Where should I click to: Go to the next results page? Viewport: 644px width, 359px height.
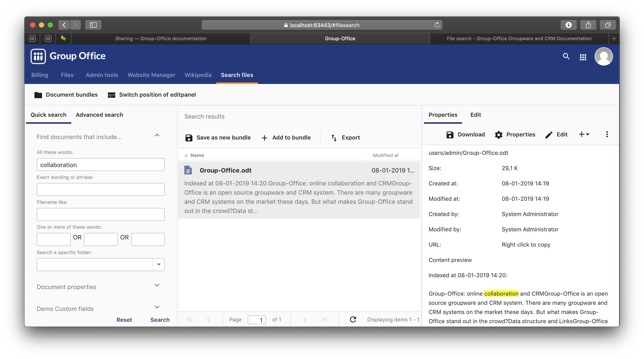pos(305,319)
